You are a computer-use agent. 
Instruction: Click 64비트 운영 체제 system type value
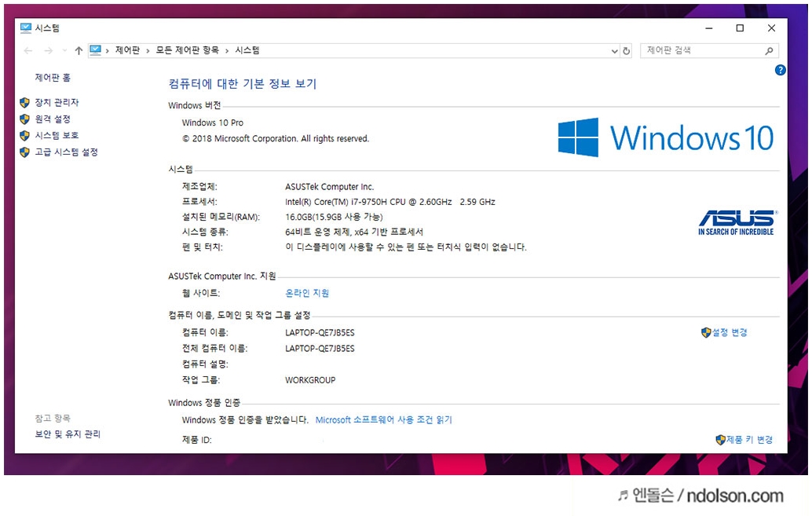(354, 232)
